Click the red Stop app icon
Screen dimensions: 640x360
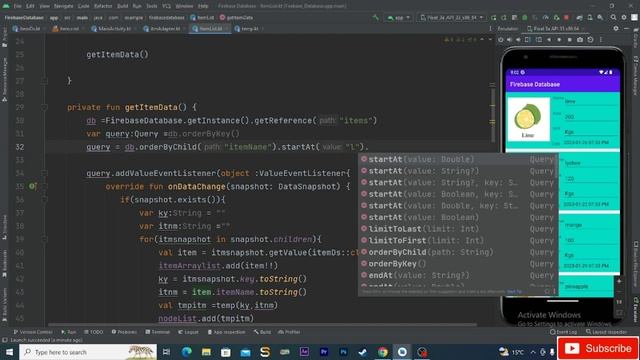coord(566,18)
